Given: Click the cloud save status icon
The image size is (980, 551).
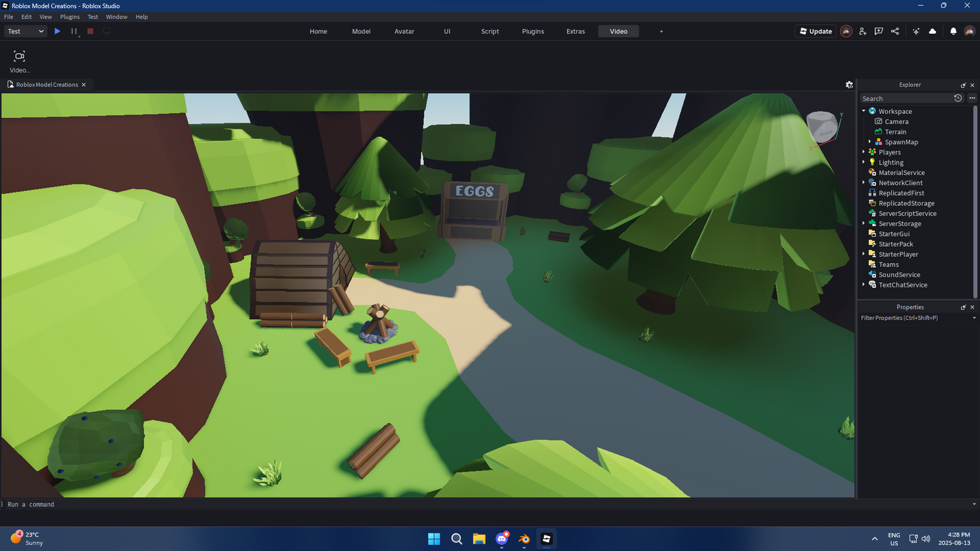Looking at the screenshot, I should [933, 31].
